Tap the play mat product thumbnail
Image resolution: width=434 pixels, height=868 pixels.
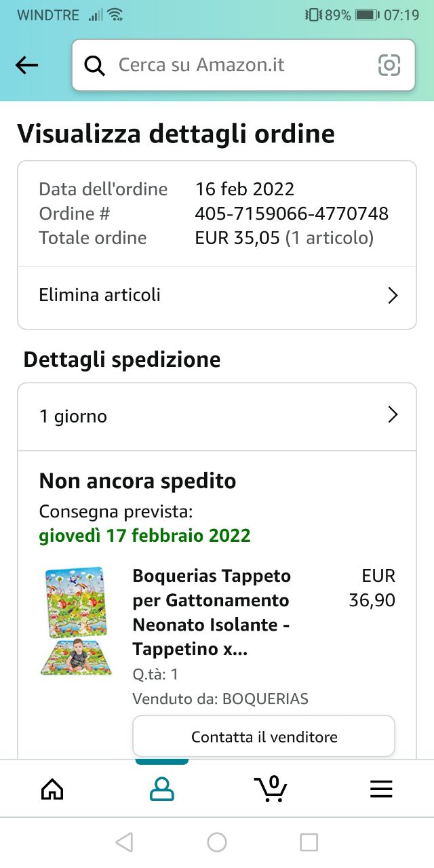point(75,620)
